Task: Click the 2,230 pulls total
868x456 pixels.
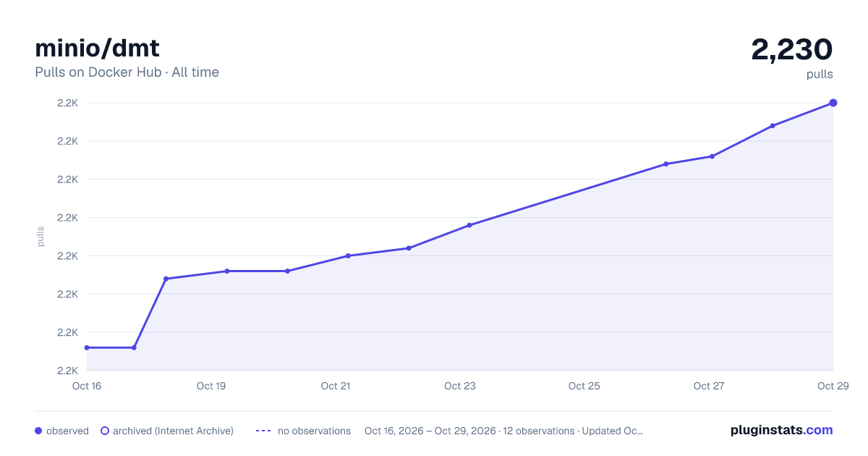Action: pyautogui.click(x=792, y=49)
